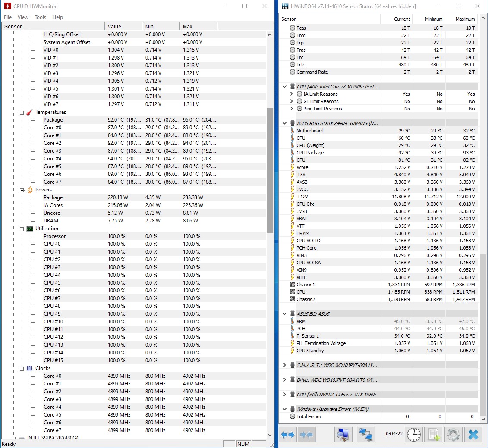Image resolution: width=488 pixels, height=448 pixels.
Task: Open the Tools menu in HWMonitor
Action: (x=40, y=17)
